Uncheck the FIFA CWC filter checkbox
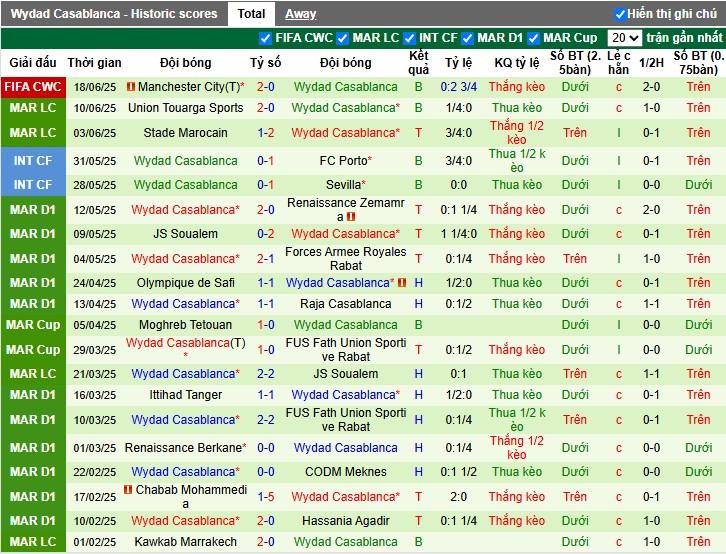This screenshot has width=726, height=554. [265, 38]
